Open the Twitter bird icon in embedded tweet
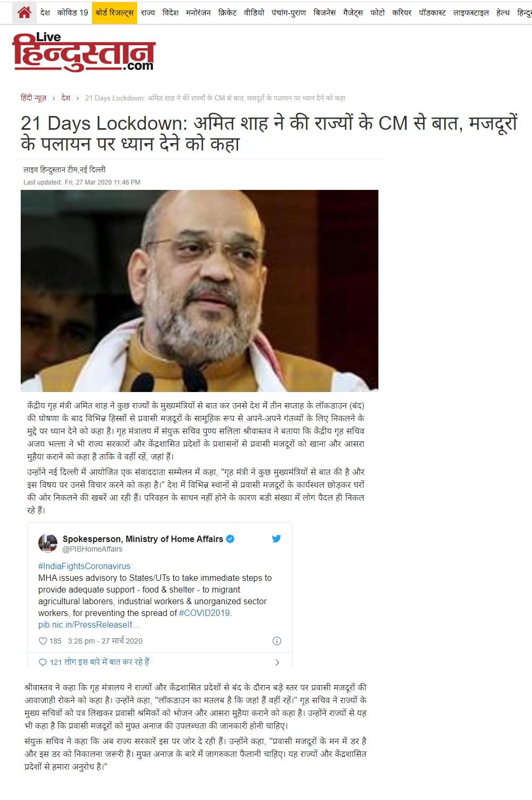 (x=276, y=538)
